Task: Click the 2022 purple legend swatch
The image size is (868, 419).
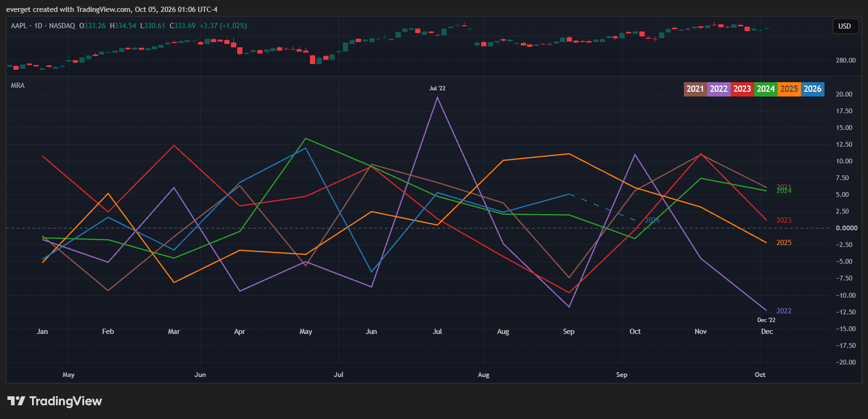Action: (x=718, y=89)
